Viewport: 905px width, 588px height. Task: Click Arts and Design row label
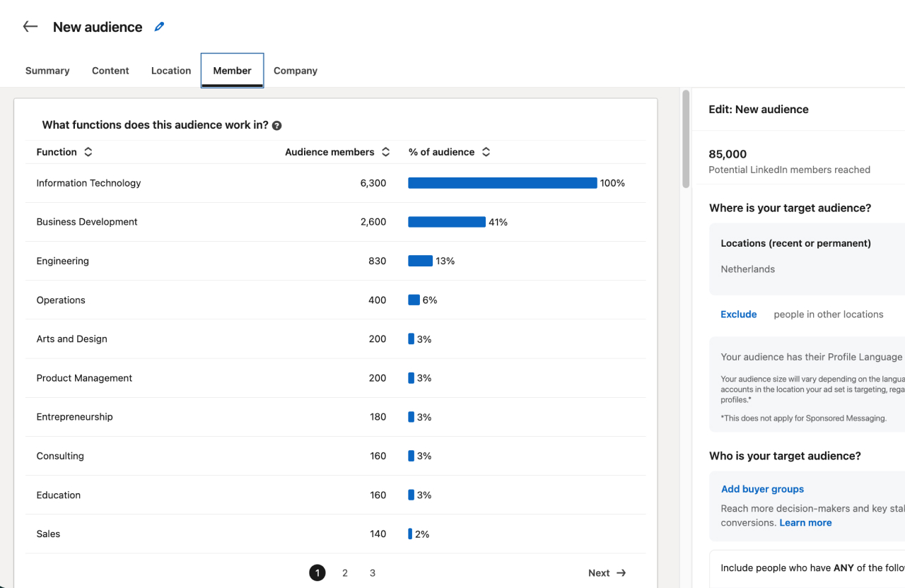71,339
